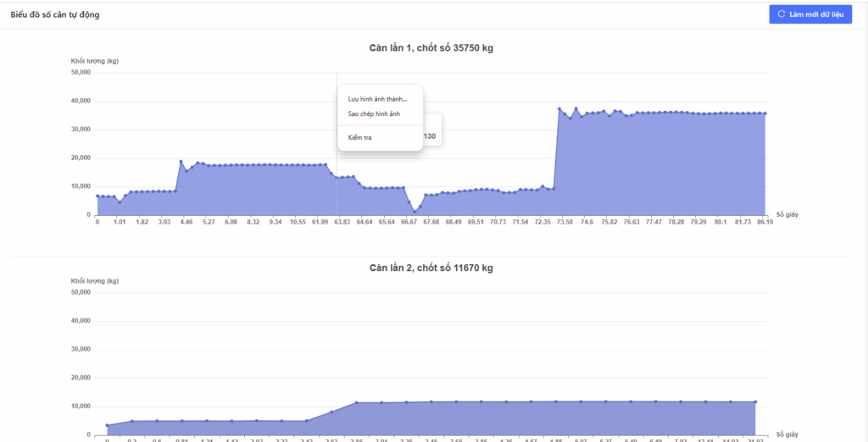Image resolution: width=868 pixels, height=442 pixels.
Task: Click x-axis tick 78.28 in first chart
Action: pos(676,223)
